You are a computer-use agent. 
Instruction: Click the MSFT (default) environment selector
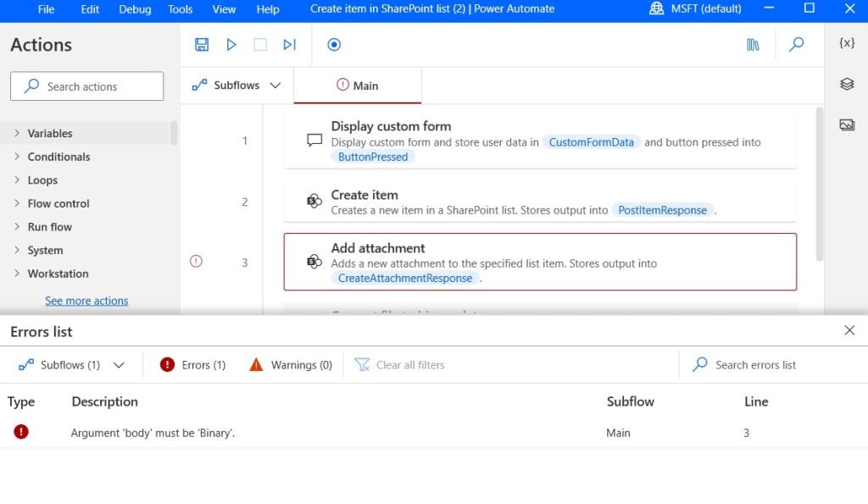695,8
